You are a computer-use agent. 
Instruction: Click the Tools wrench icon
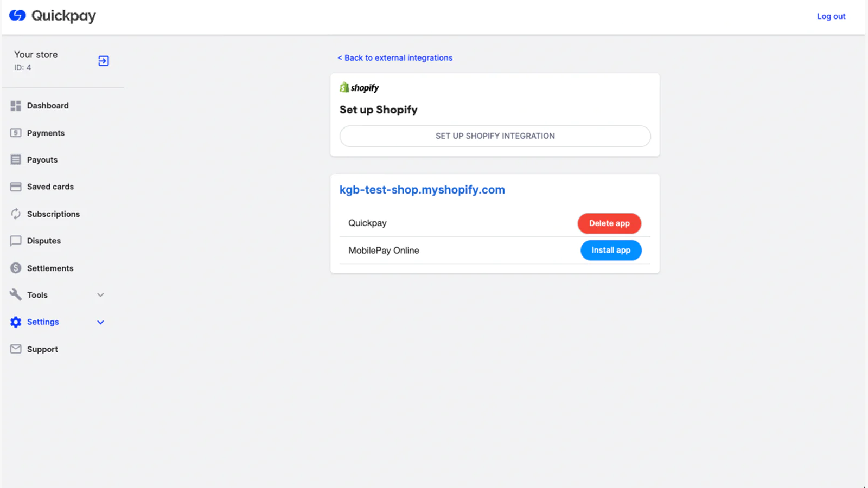tap(16, 295)
